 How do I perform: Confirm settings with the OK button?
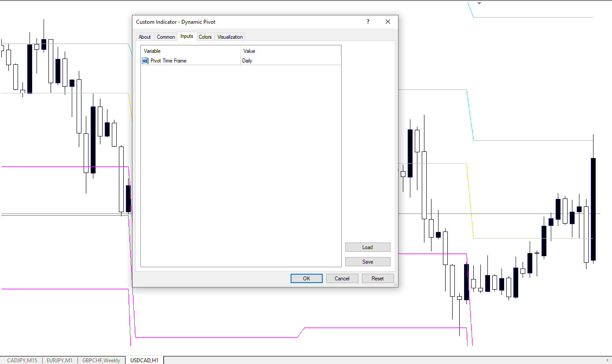pos(306,279)
